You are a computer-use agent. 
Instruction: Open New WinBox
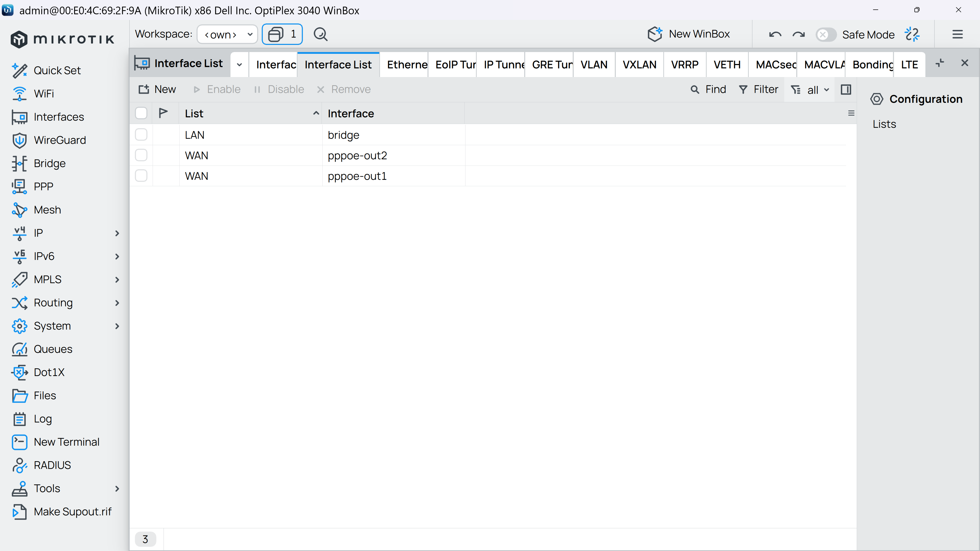[689, 34]
